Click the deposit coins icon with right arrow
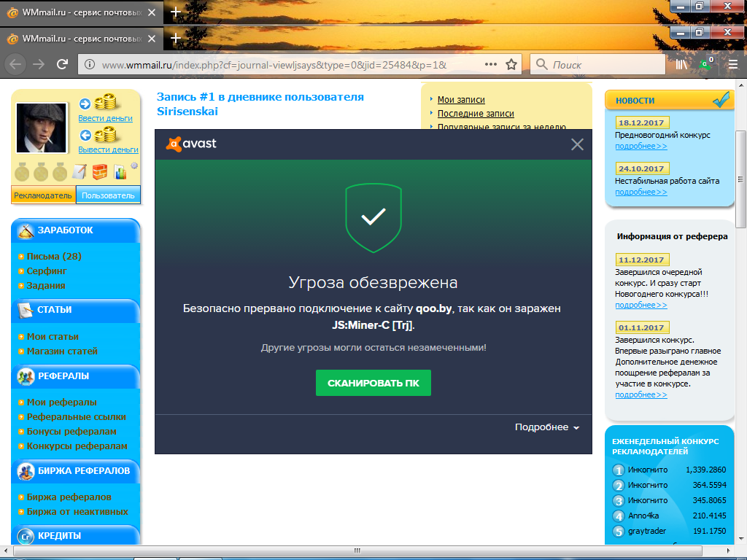This screenshot has height=560, width=747. coord(98,103)
